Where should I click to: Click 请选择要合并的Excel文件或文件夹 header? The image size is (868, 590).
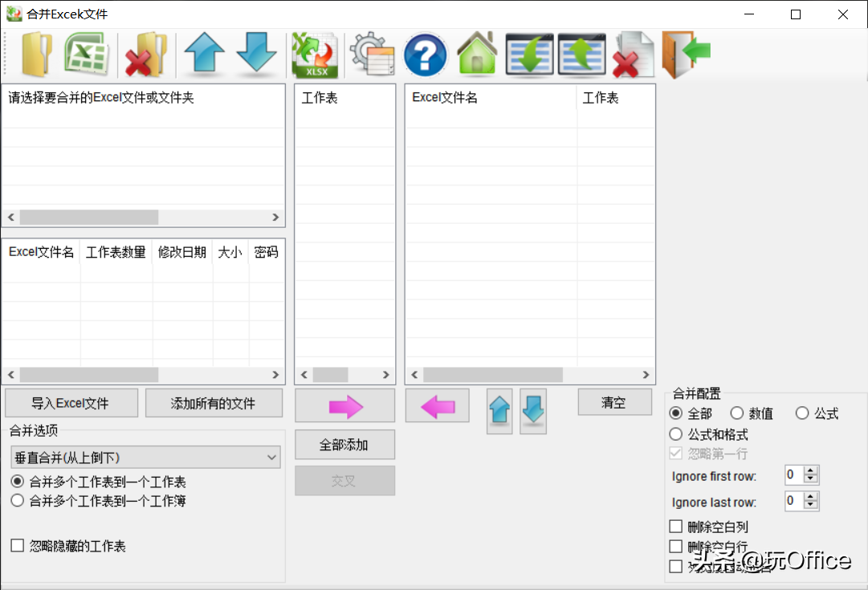(x=144, y=97)
